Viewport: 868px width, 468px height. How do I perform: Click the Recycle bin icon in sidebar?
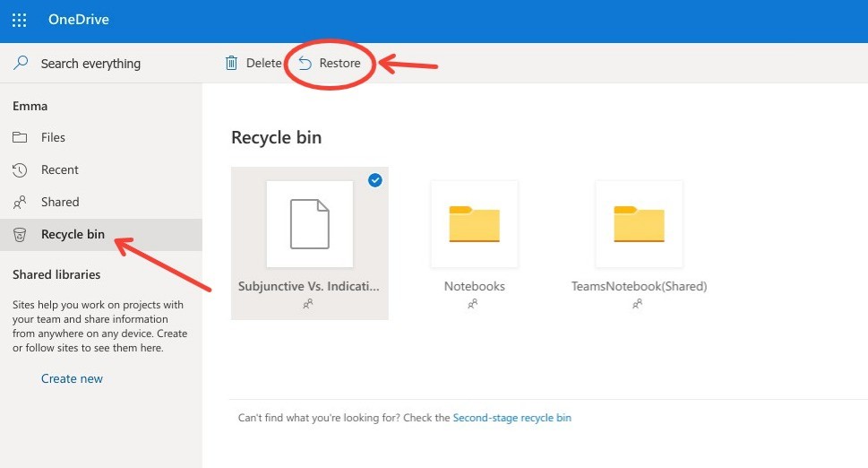[x=20, y=235]
